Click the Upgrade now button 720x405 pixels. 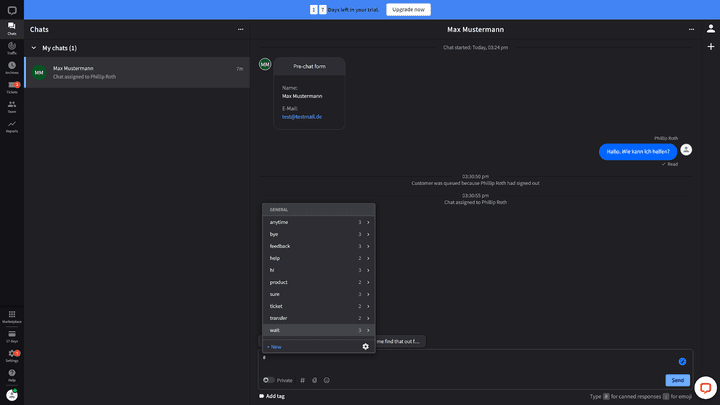(x=408, y=9)
